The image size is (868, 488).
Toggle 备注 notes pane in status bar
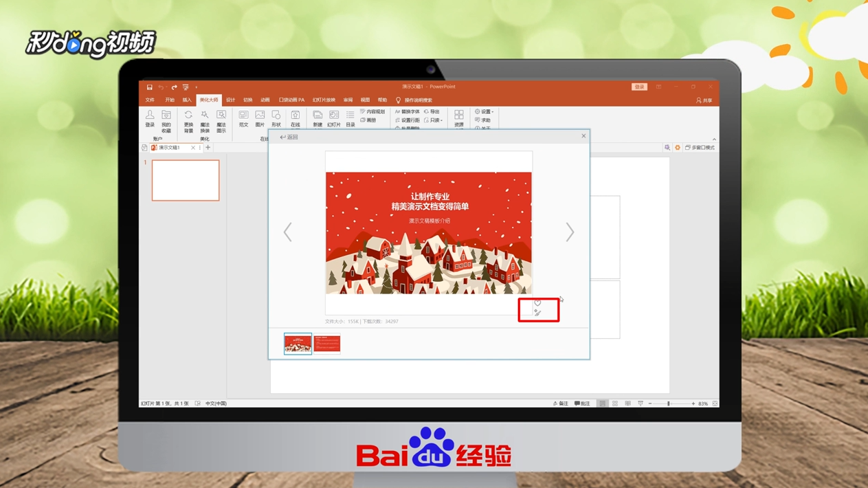pyautogui.click(x=561, y=403)
